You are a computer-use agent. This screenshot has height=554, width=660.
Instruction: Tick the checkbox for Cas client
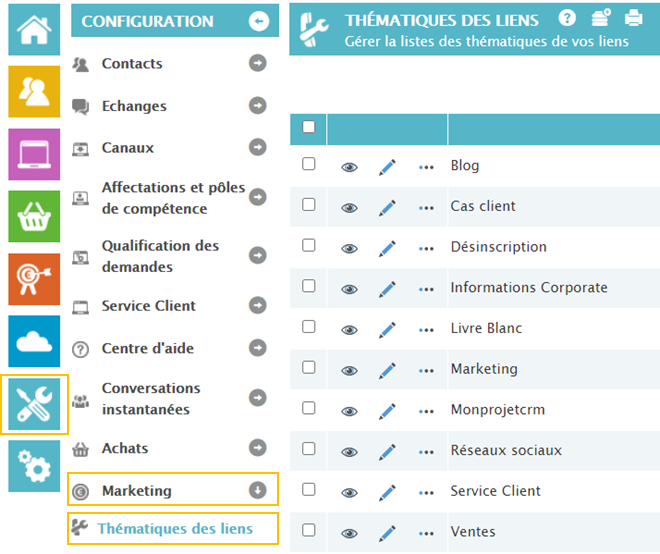click(309, 205)
